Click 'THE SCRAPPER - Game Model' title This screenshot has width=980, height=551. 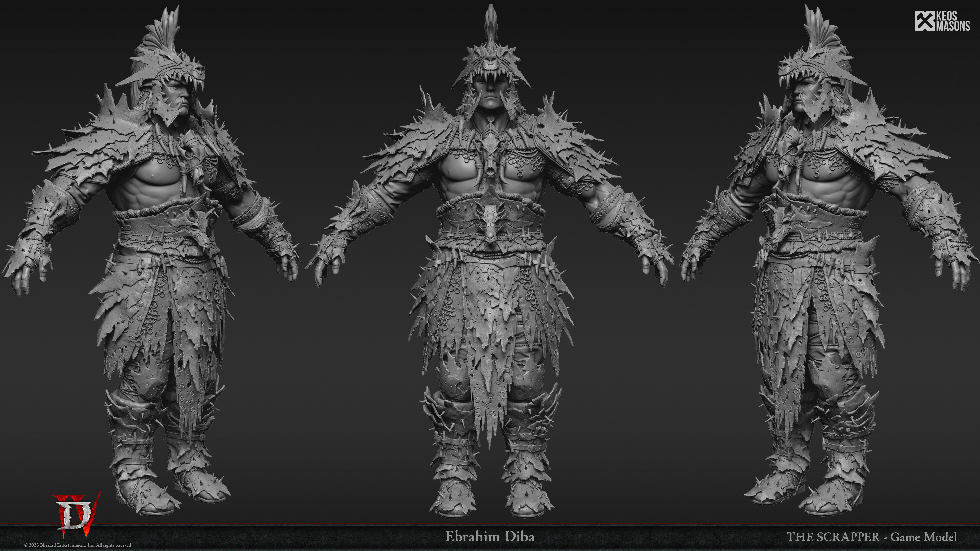(872, 537)
